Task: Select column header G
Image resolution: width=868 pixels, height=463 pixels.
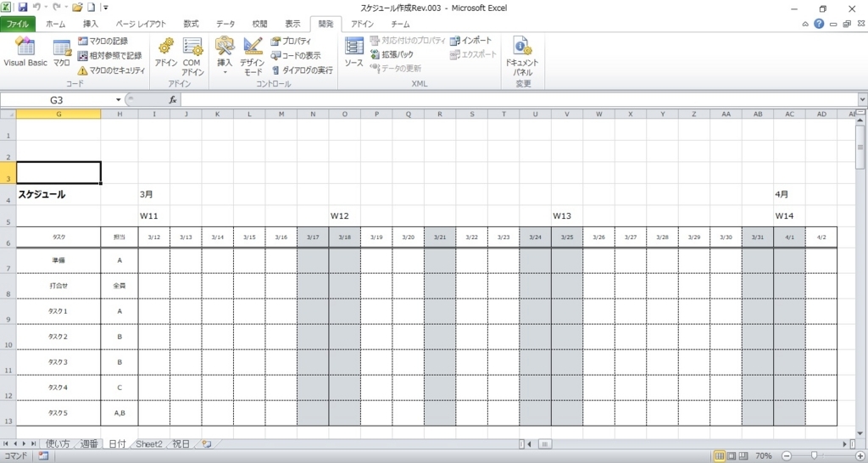Action: pos(58,114)
